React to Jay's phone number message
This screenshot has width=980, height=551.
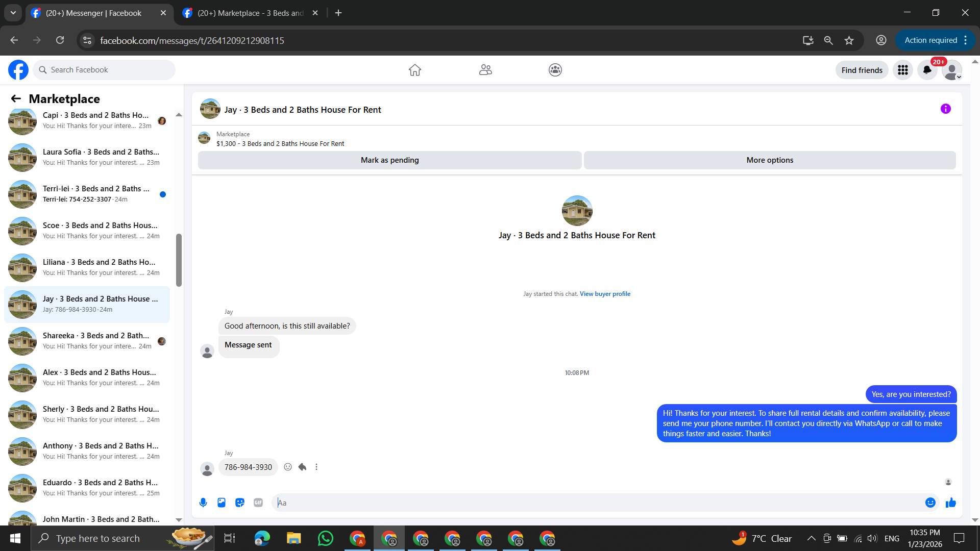(288, 467)
